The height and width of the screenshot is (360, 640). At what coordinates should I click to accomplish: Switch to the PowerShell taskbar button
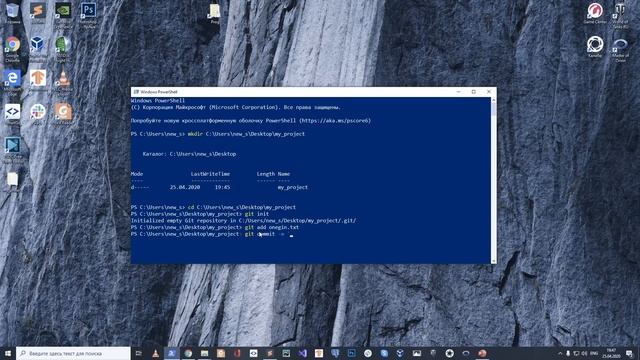pyautogui.click(x=172, y=353)
